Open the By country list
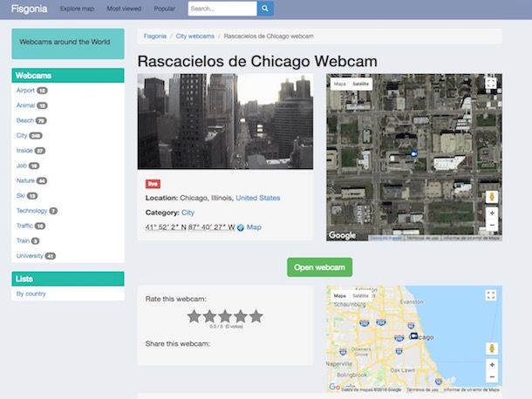Viewport: 532px width, 399px height. coord(31,294)
